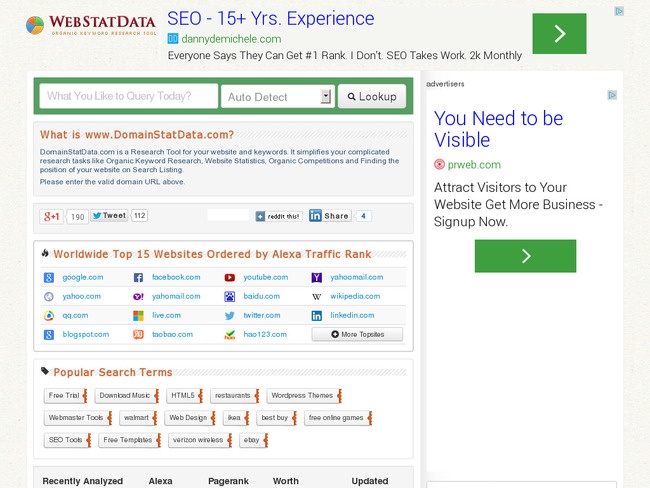
Task: Select the Web Design search tag
Action: [190, 418]
